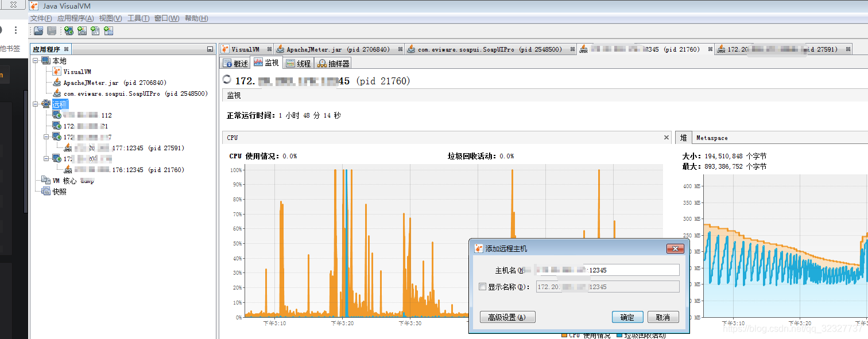Open the View (视图) menu
The image size is (868, 339).
110,18
